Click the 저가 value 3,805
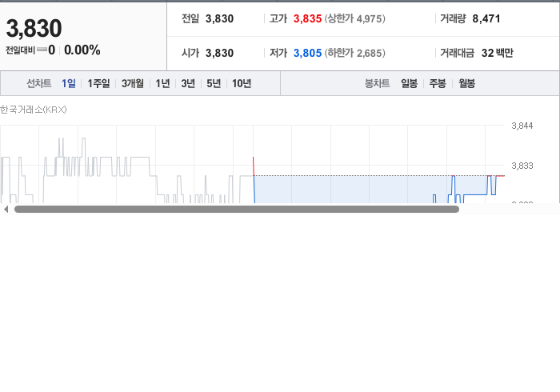 point(307,53)
